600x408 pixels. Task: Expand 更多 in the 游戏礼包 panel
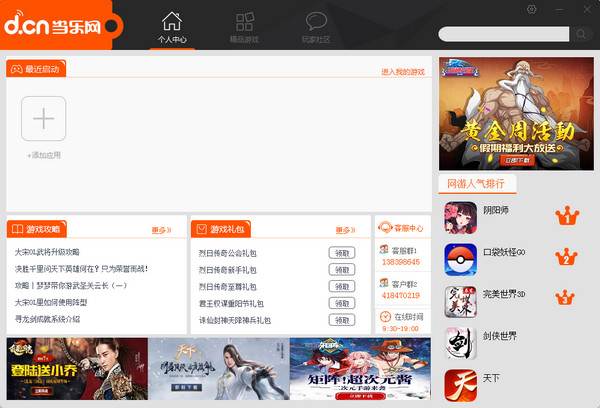point(345,230)
